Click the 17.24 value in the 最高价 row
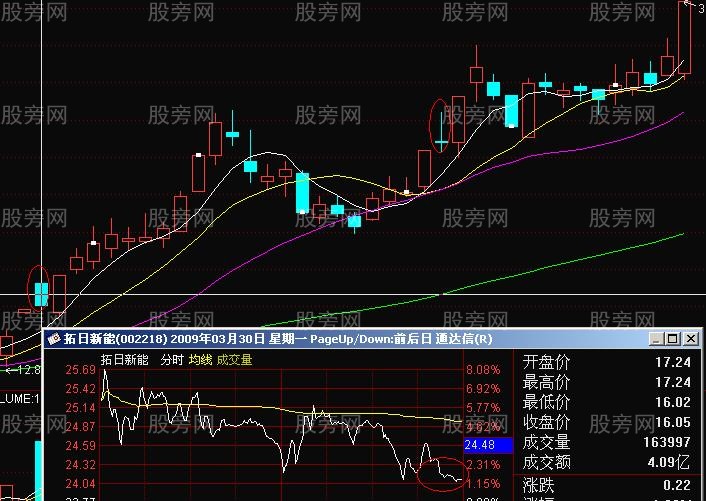Screen dimensions: 706x501 point(673,382)
